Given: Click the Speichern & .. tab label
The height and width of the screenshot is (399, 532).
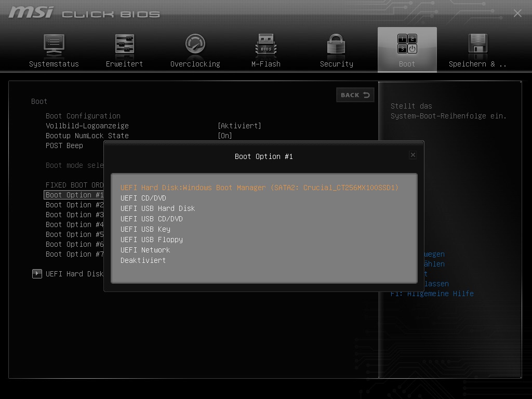Looking at the screenshot, I should point(478,64).
